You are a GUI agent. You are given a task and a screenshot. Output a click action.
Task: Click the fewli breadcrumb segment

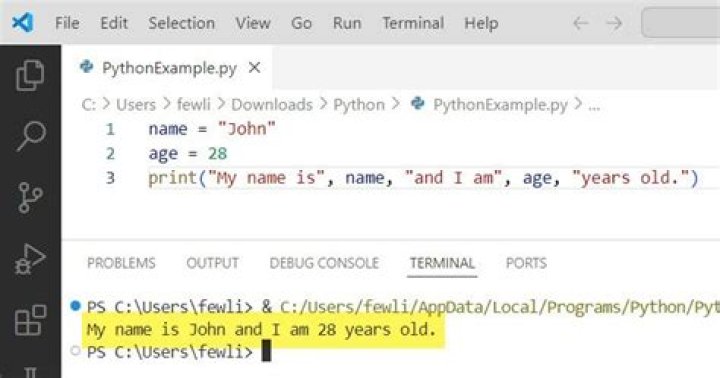coord(193,105)
